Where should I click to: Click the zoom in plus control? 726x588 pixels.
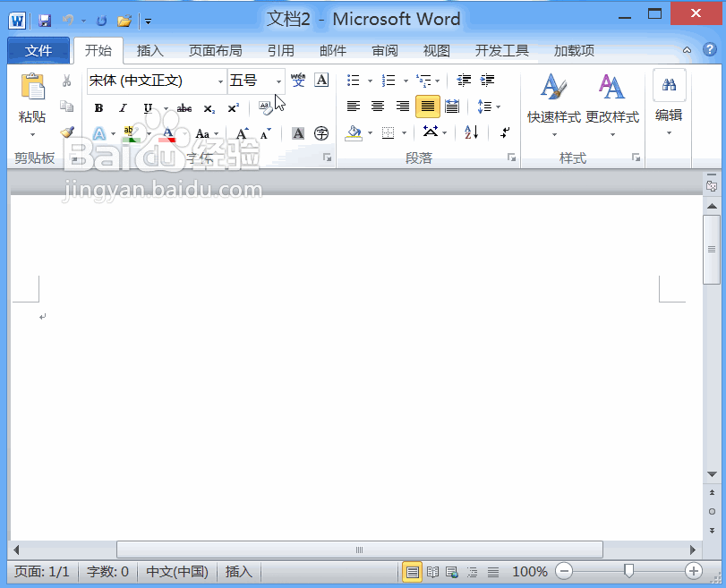click(693, 571)
